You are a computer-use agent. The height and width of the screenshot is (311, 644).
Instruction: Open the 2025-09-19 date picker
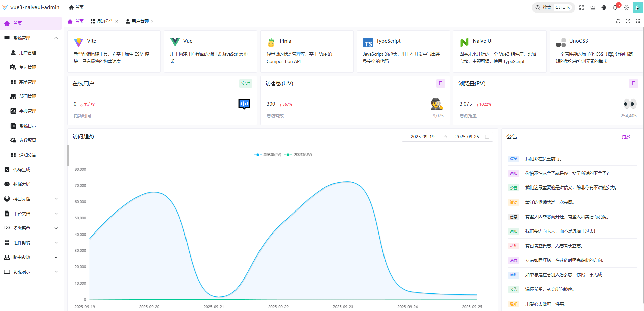point(422,137)
